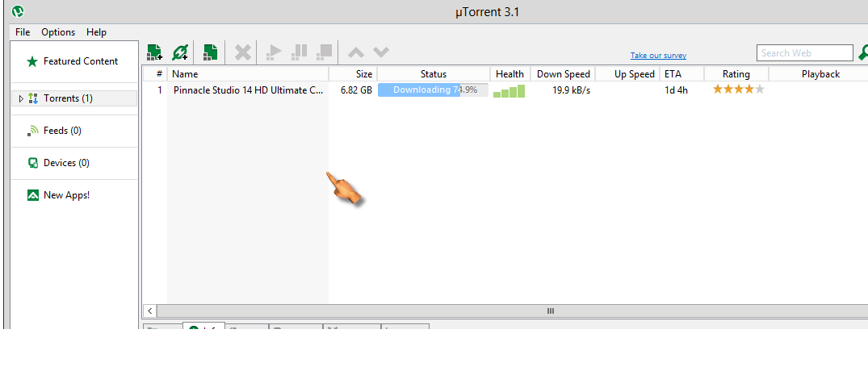Open the Help menu
This screenshot has width=868, height=371.
(x=96, y=32)
